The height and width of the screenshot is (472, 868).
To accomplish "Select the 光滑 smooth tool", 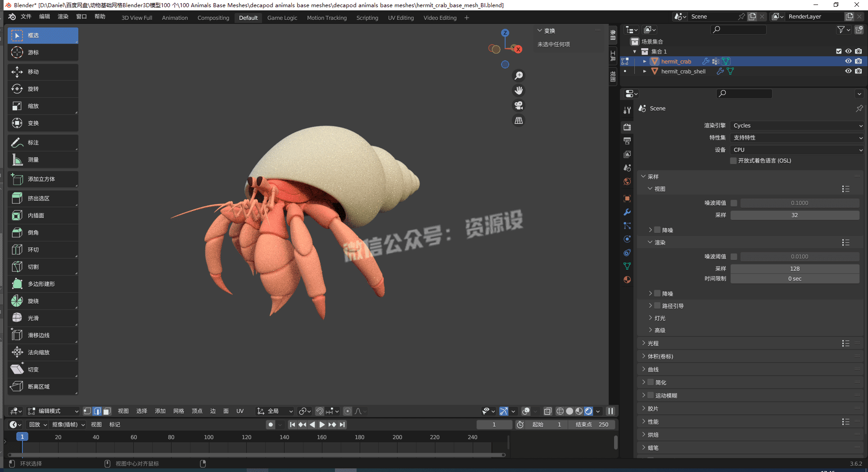I will point(43,318).
